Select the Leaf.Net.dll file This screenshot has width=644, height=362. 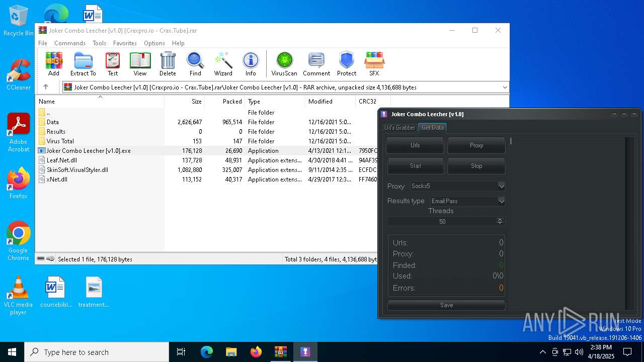(x=206, y=160)
